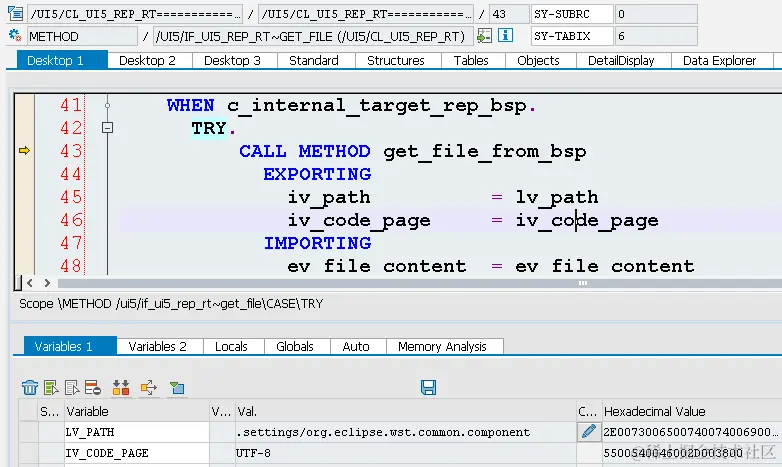The width and height of the screenshot is (782, 467).
Task: Click the S... status column header
Action: point(51,411)
